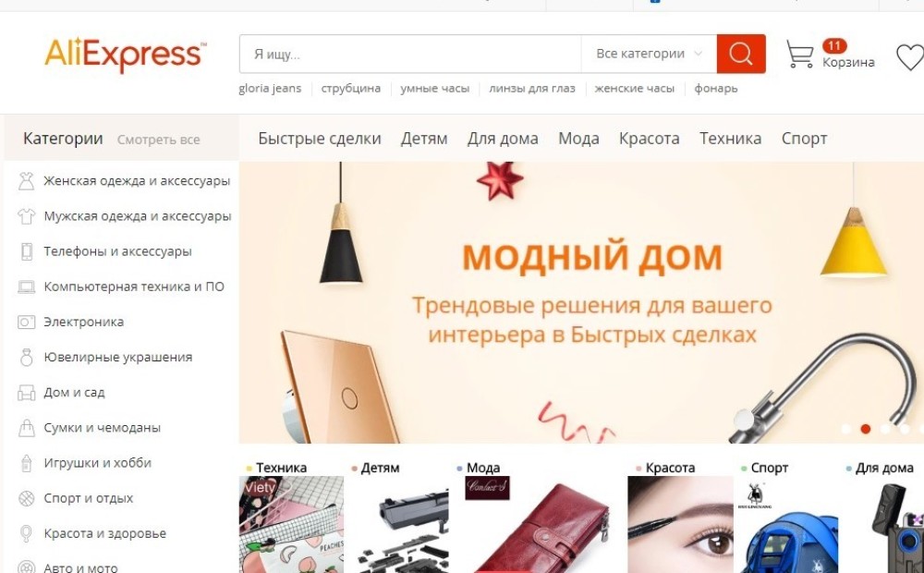Focus the Я ищу search field

click(410, 54)
